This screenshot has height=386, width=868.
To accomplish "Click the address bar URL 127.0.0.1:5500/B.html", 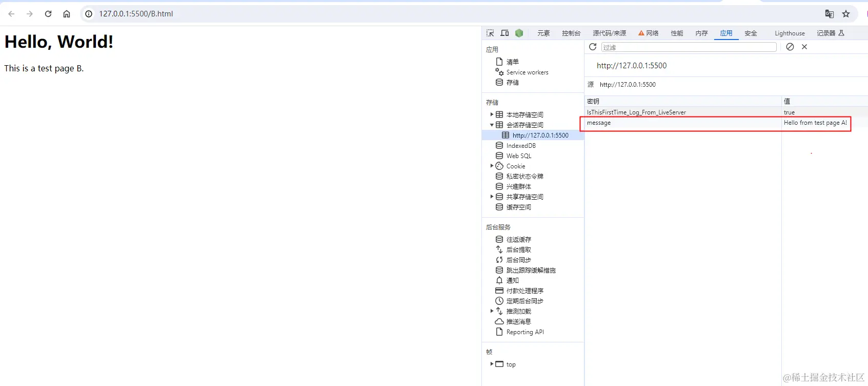I will [x=136, y=14].
